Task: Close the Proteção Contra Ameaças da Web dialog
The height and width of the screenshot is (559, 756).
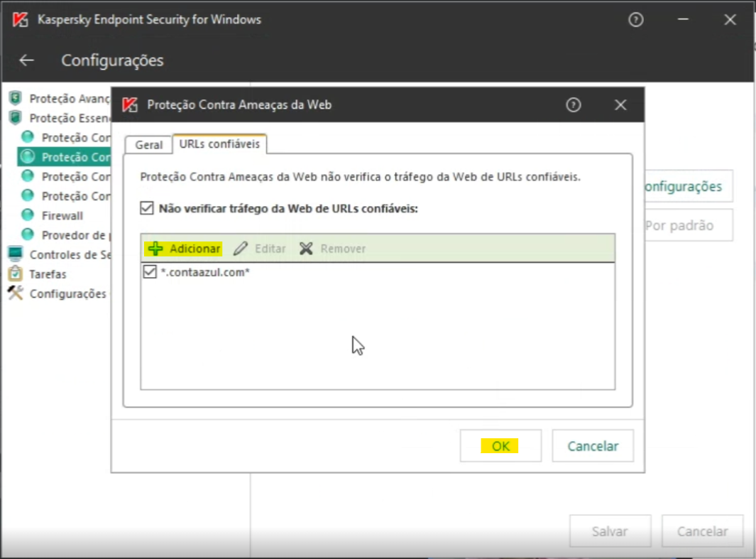Action: tap(620, 104)
